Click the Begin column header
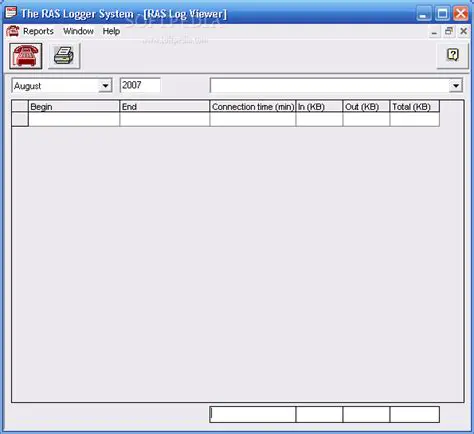474x434 pixels. 74,107
